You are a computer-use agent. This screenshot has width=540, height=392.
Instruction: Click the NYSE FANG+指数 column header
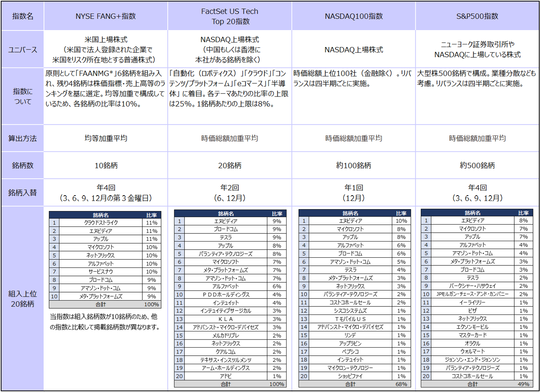pos(106,16)
